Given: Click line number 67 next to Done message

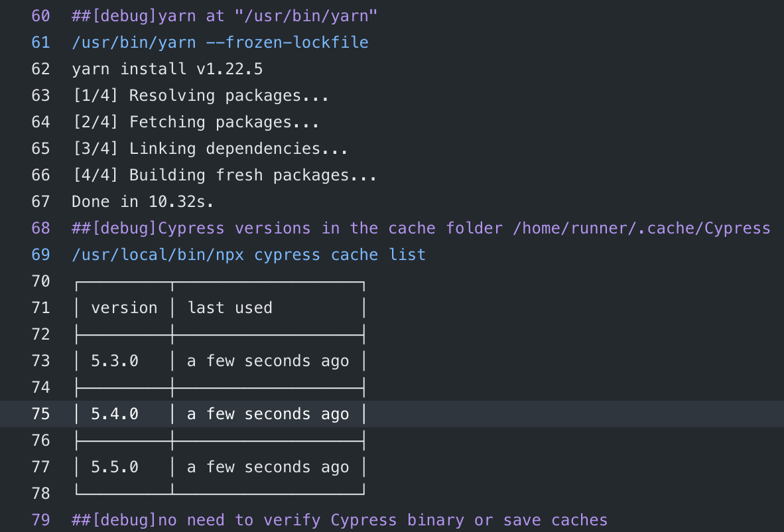Looking at the screenshot, I should 40,201.
